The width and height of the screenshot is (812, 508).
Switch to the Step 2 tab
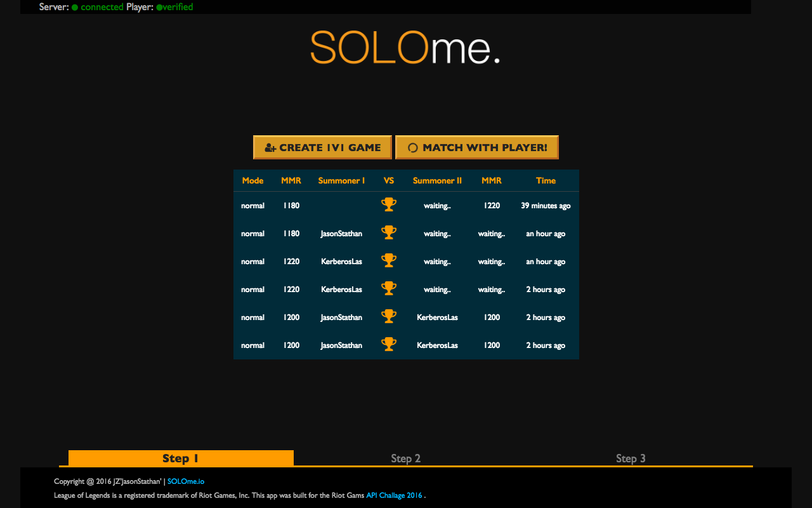click(406, 458)
